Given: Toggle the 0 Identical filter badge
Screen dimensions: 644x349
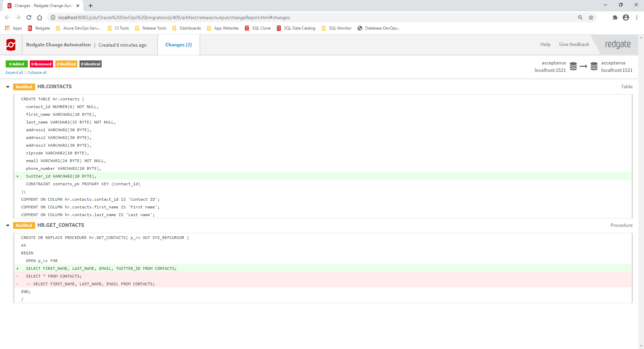Looking at the screenshot, I should 91,64.
